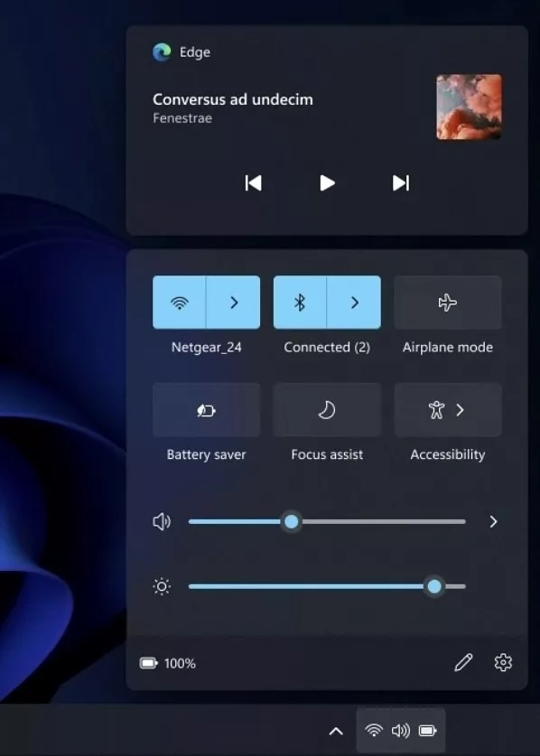Open the Accessibility options tile
The height and width of the screenshot is (756, 540).
click(447, 410)
